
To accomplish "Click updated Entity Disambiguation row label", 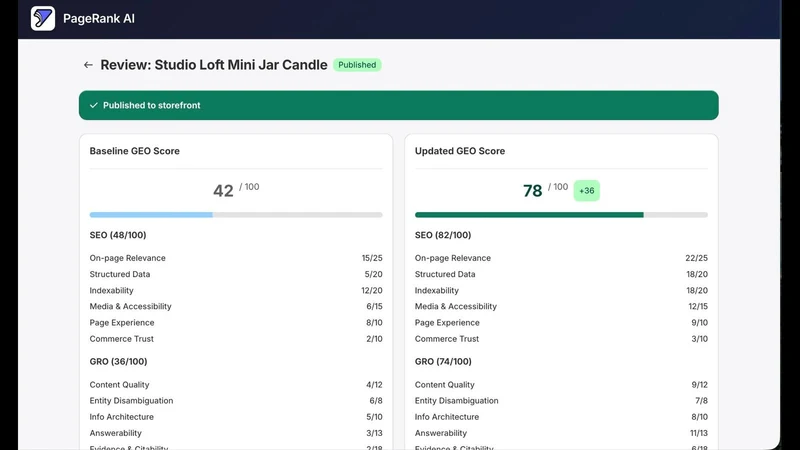I will point(457,401).
